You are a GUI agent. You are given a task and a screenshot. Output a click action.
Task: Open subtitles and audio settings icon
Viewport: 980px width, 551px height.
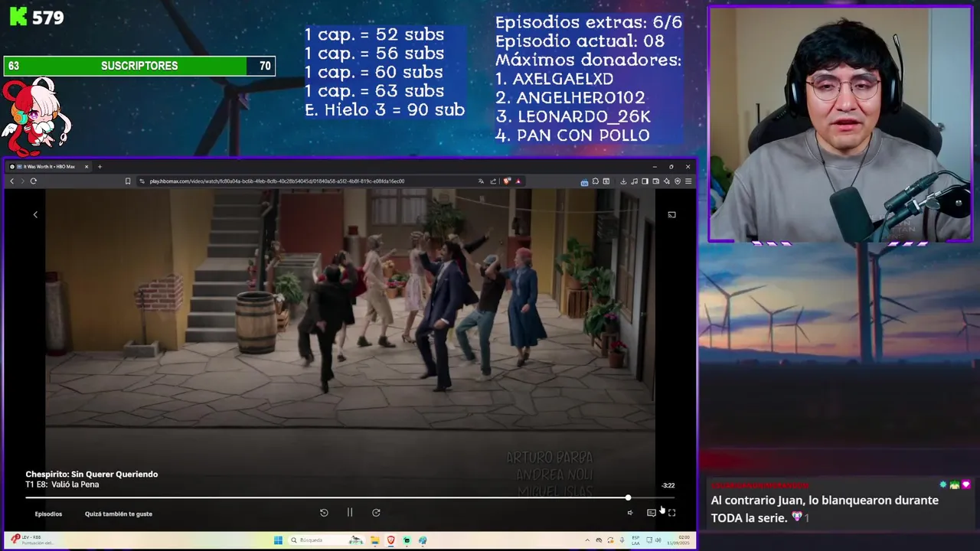[x=651, y=513]
